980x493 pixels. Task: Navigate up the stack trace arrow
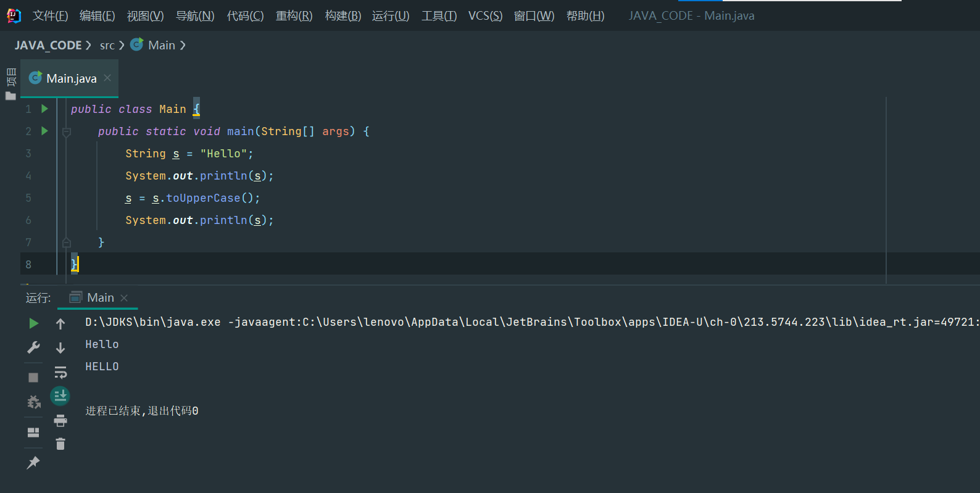pos(60,324)
